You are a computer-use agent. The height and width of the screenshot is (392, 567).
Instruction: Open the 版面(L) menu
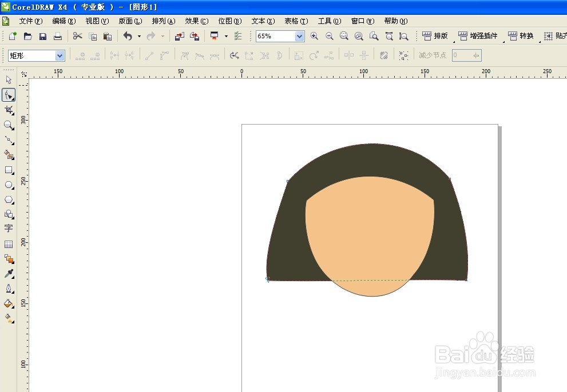130,21
